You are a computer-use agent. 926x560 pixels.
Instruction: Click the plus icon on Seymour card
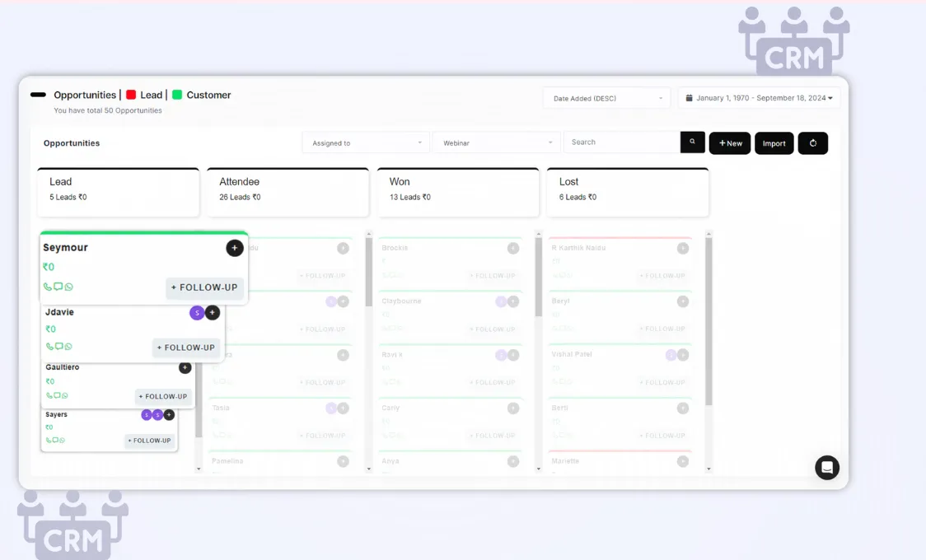[235, 248]
